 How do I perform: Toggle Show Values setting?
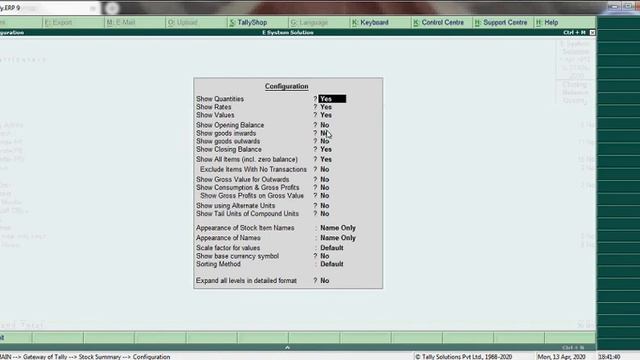(326, 115)
